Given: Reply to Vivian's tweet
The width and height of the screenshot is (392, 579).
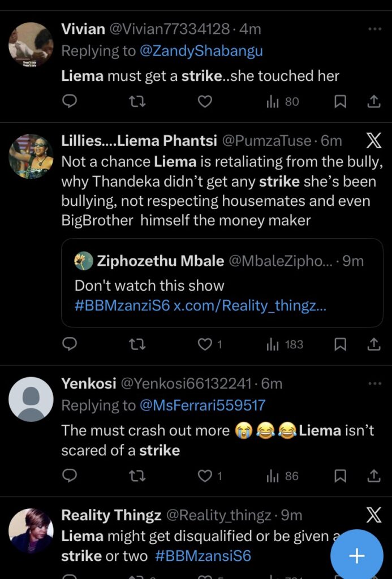Looking at the screenshot, I should pos(69,102).
